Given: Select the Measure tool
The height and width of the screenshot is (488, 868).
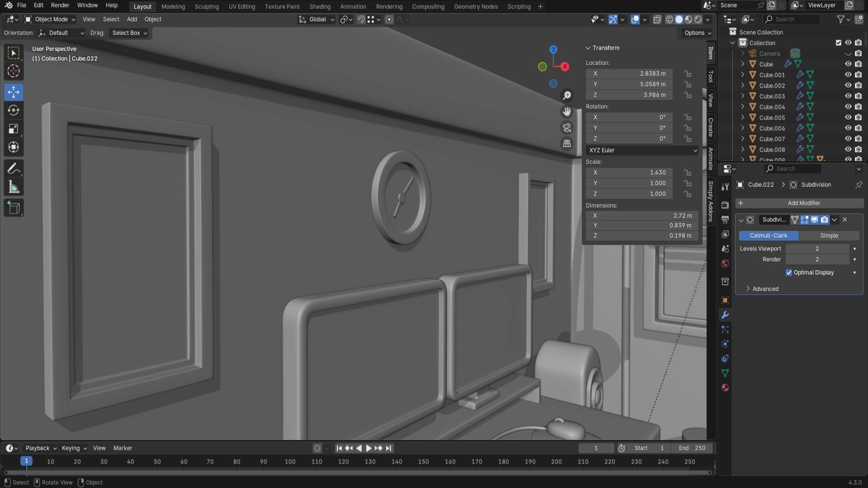Looking at the screenshot, I should 14,187.
